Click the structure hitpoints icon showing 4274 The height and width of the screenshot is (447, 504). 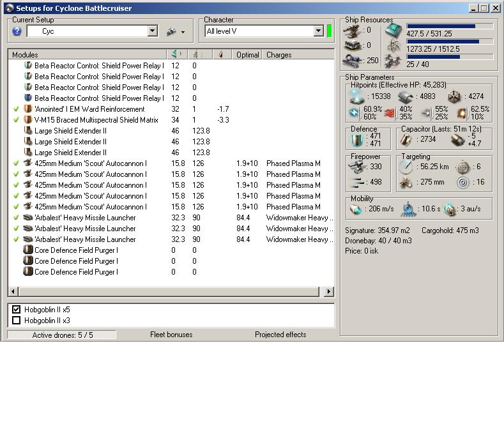click(x=454, y=96)
